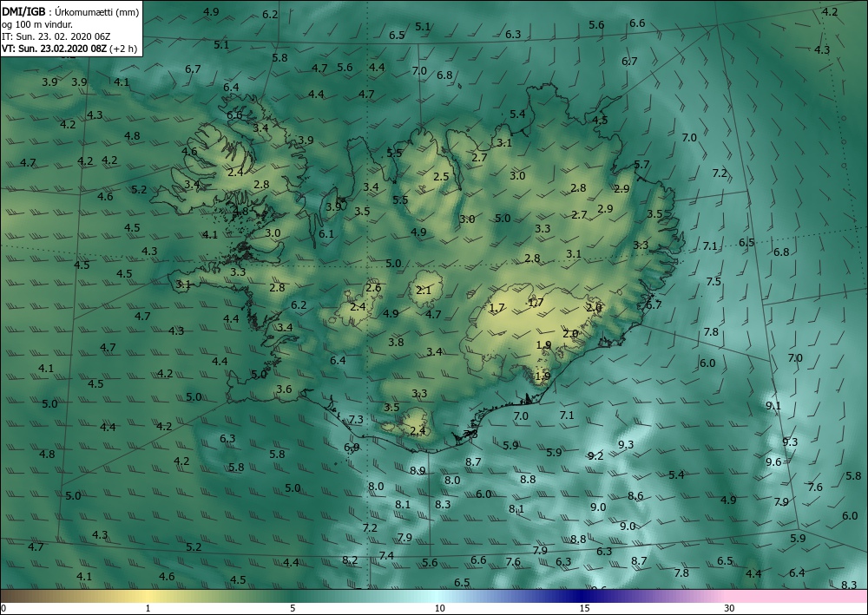Click the 2.1 value inside the small round glacier
This screenshot has height=615, width=868.
pyautogui.click(x=424, y=290)
